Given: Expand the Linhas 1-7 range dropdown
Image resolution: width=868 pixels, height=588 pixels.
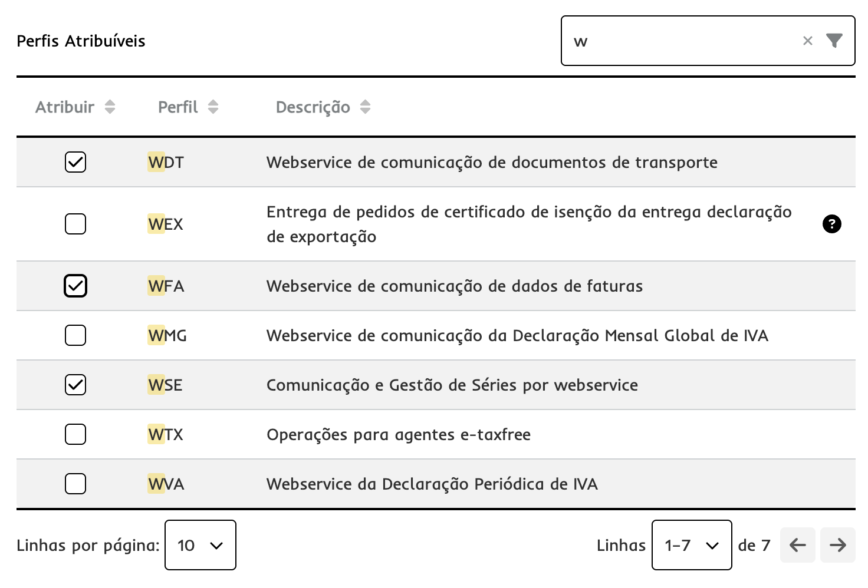Looking at the screenshot, I should point(691,545).
